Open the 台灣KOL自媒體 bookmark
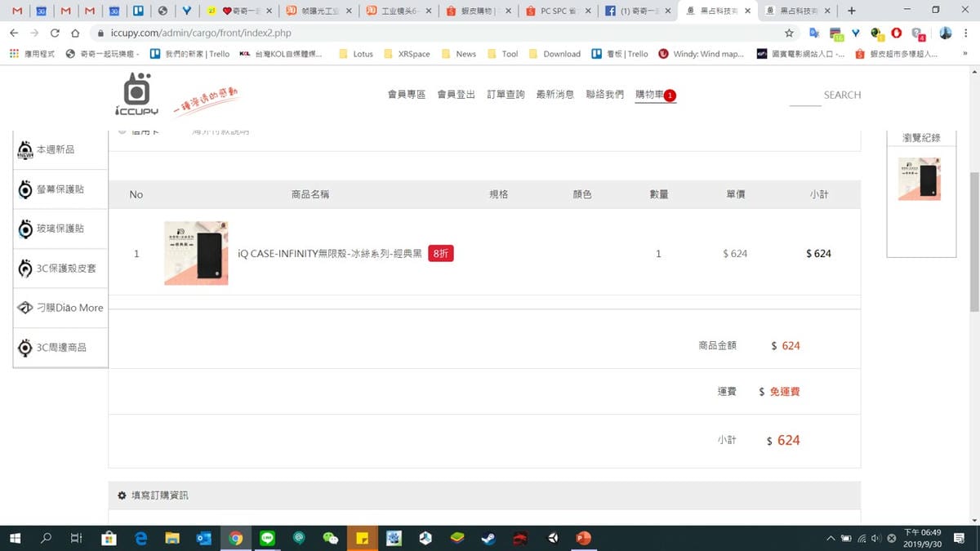The height and width of the screenshot is (551, 980). click(281, 54)
